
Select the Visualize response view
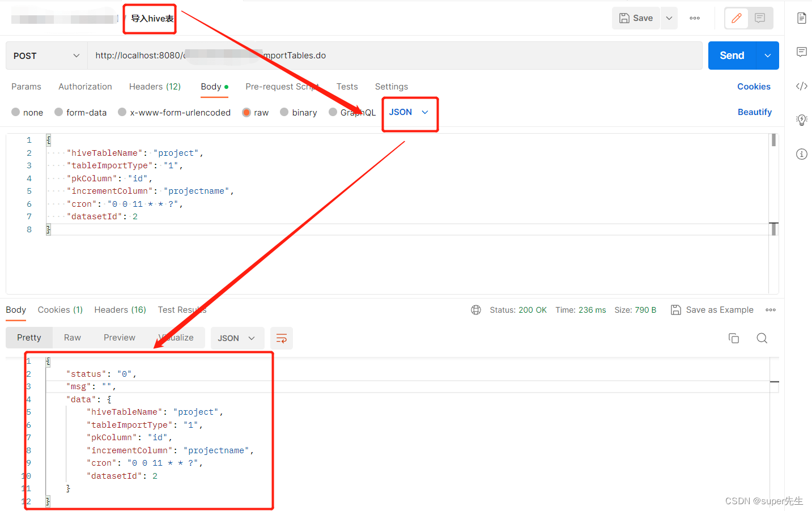point(177,338)
